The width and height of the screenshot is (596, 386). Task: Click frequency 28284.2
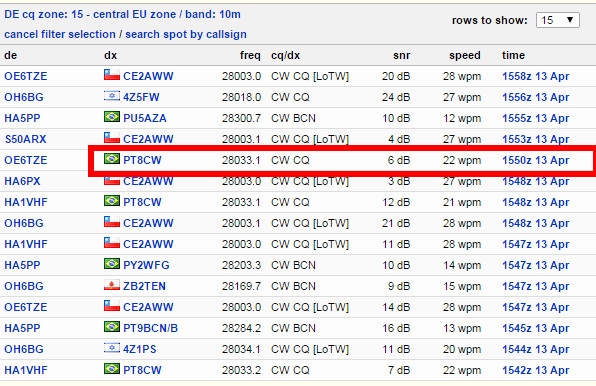pos(241,328)
